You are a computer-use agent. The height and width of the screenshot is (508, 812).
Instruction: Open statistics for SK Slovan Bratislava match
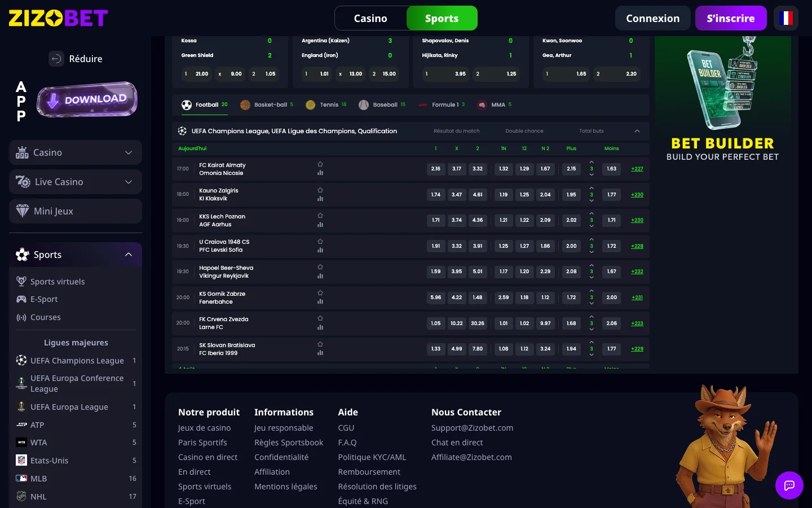click(x=320, y=353)
